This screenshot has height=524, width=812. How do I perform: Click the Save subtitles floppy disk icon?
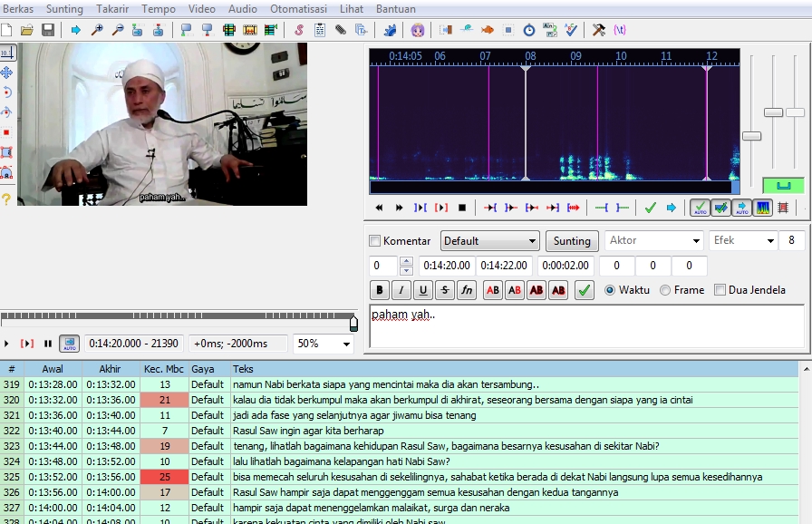click(48, 30)
